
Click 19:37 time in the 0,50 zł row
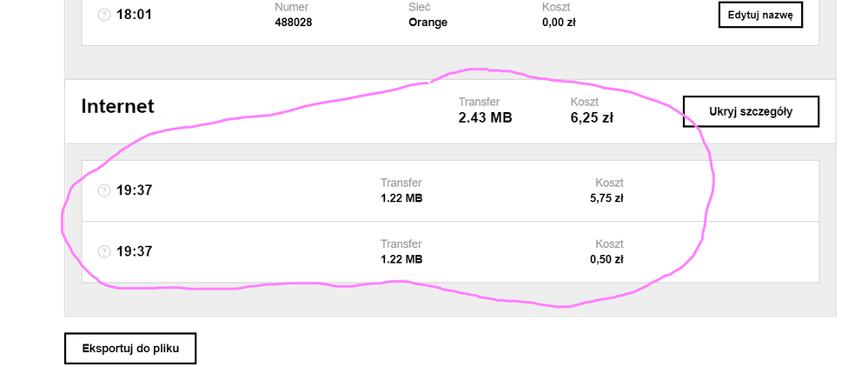(x=135, y=252)
